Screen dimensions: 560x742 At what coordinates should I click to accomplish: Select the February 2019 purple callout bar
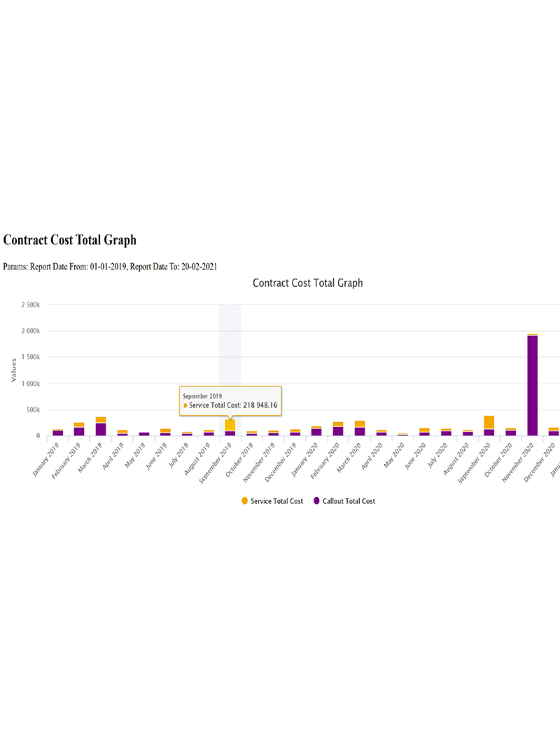click(x=79, y=431)
